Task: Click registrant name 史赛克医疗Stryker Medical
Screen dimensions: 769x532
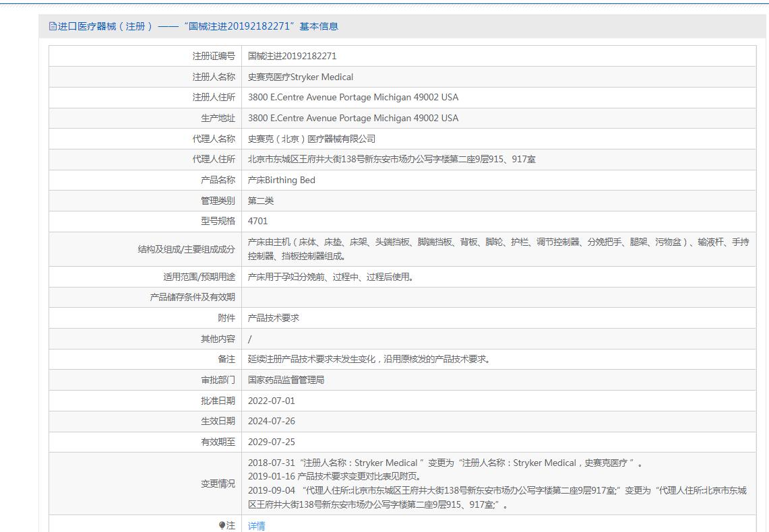Action: (301, 77)
